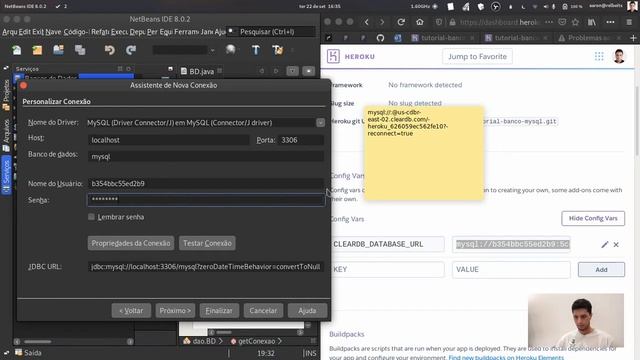Click the Senha password field
The image size is (640, 360).
click(x=206, y=200)
